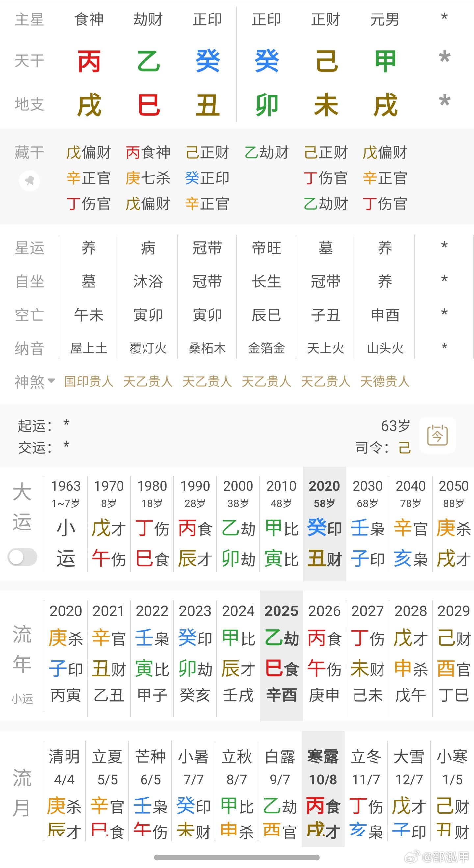Screen dimensions: 474x868
Task: Choose flow year 2025 乙巳
Action: coord(281,655)
